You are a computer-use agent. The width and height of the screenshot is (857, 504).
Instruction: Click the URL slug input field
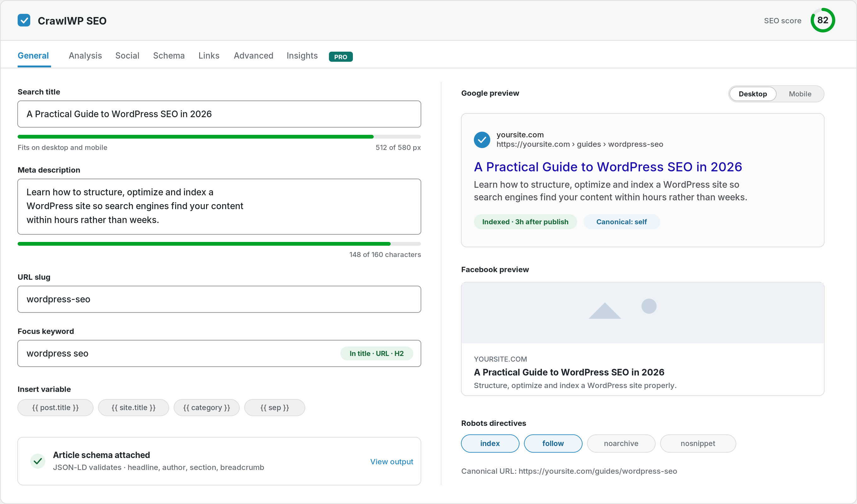click(x=219, y=299)
